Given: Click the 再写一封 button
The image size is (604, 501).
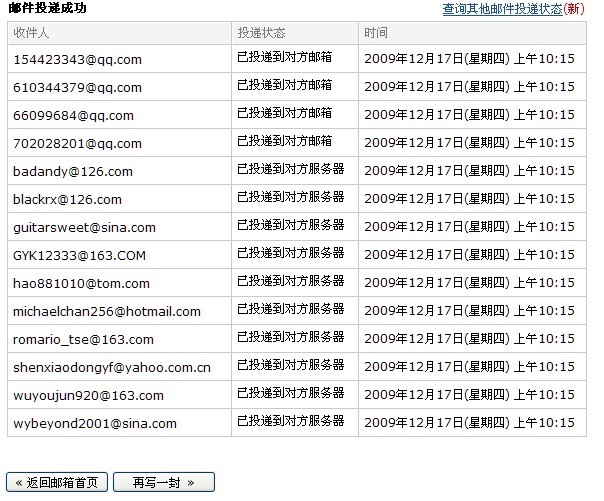Looking at the screenshot, I should click(x=163, y=483).
